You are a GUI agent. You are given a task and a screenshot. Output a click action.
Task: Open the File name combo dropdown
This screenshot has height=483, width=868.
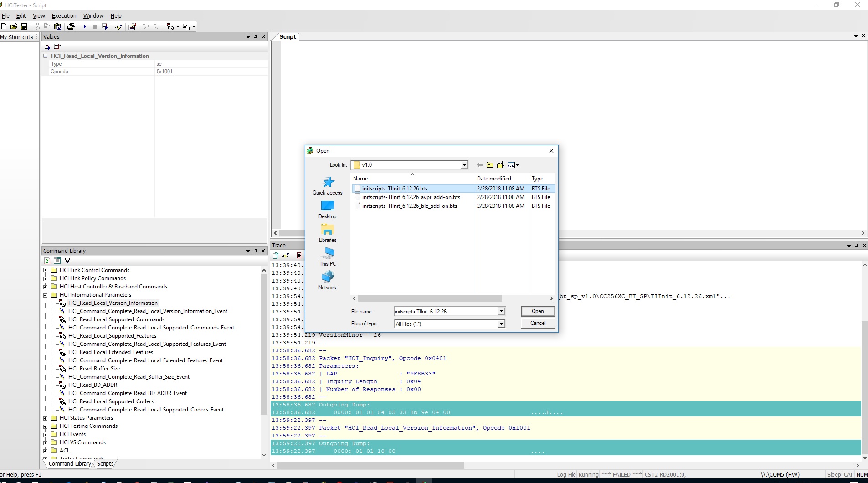point(501,312)
